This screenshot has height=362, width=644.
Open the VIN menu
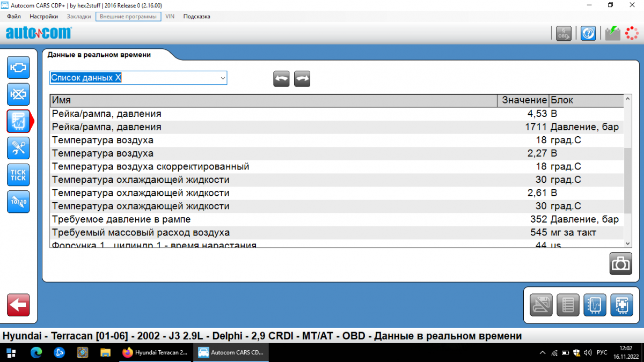pyautogui.click(x=170, y=16)
